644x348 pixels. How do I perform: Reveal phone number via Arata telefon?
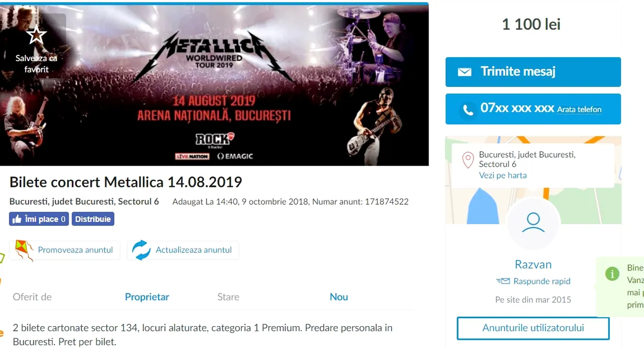coord(579,109)
